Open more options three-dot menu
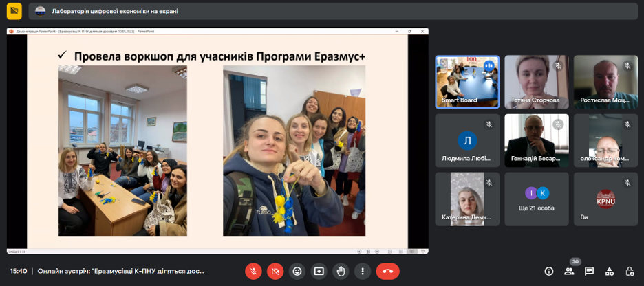Viewport: 644px width, 286px height. coord(363,271)
